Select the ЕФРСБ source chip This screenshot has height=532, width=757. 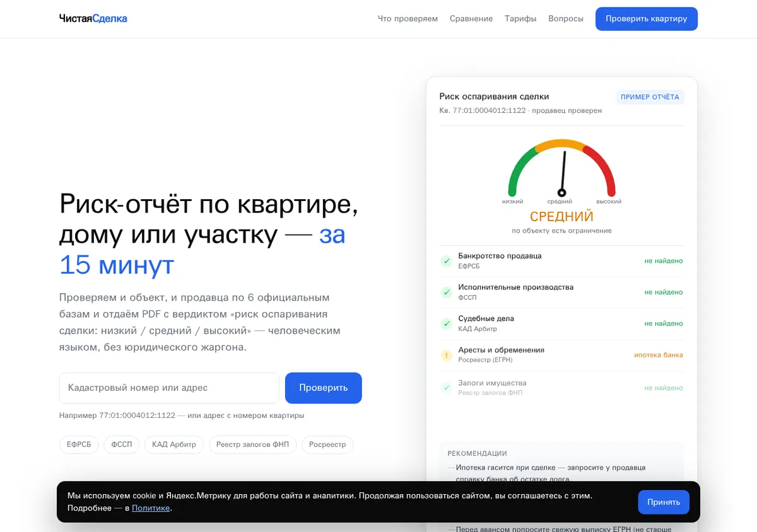[79, 444]
